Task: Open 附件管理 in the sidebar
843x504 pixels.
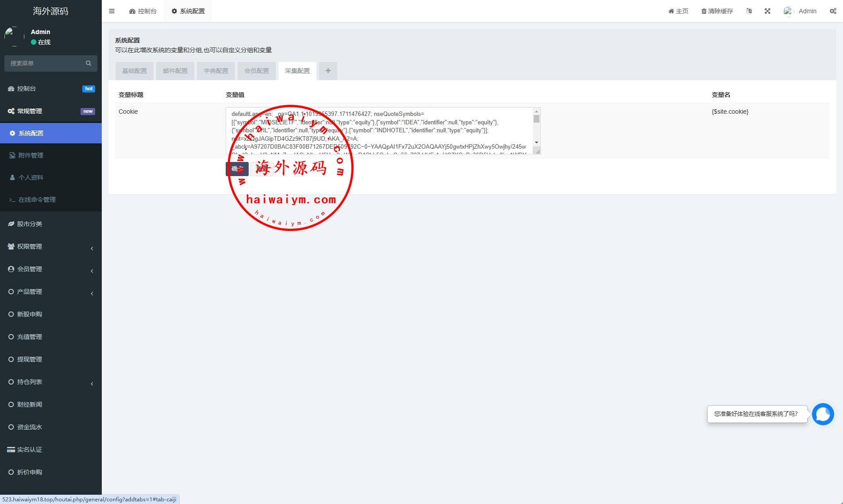Action: 31,155
